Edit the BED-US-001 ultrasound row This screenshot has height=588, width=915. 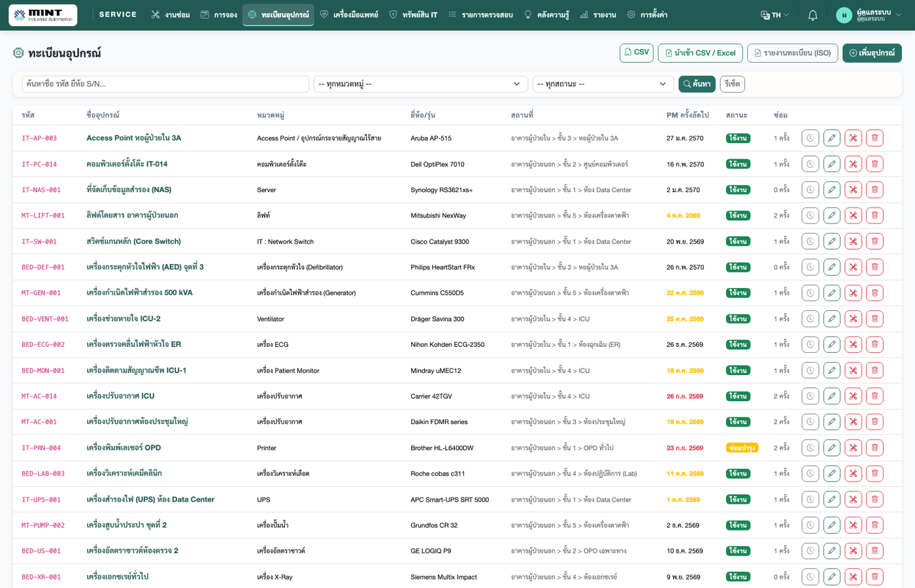[x=831, y=551]
